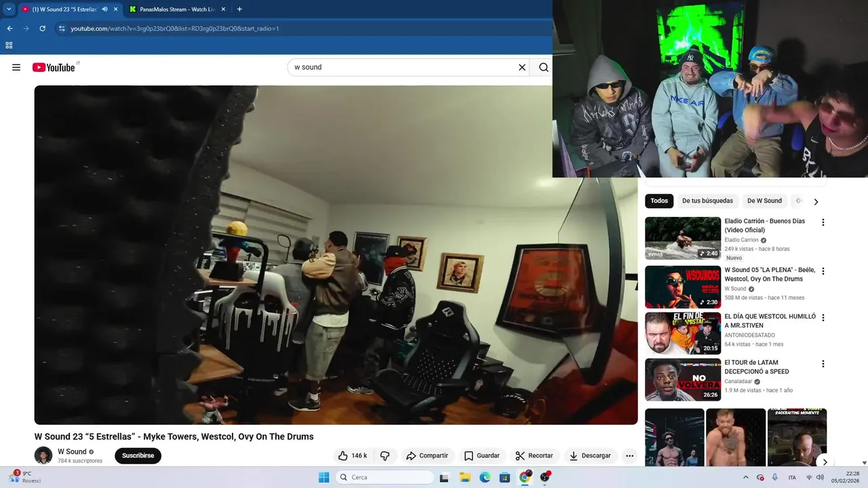This screenshot has width=868, height=488.
Task: Click the Canaladaar channel name
Action: (x=738, y=381)
